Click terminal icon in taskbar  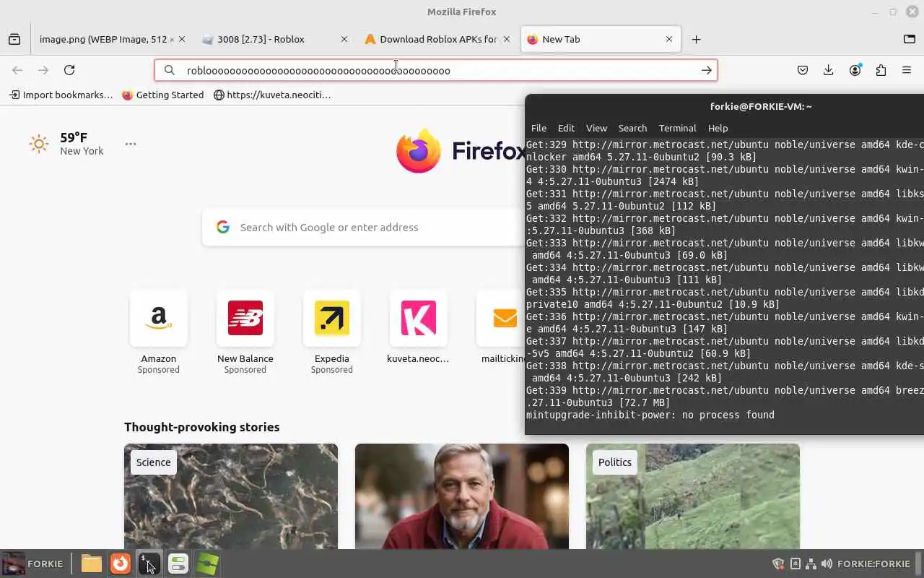click(x=149, y=564)
